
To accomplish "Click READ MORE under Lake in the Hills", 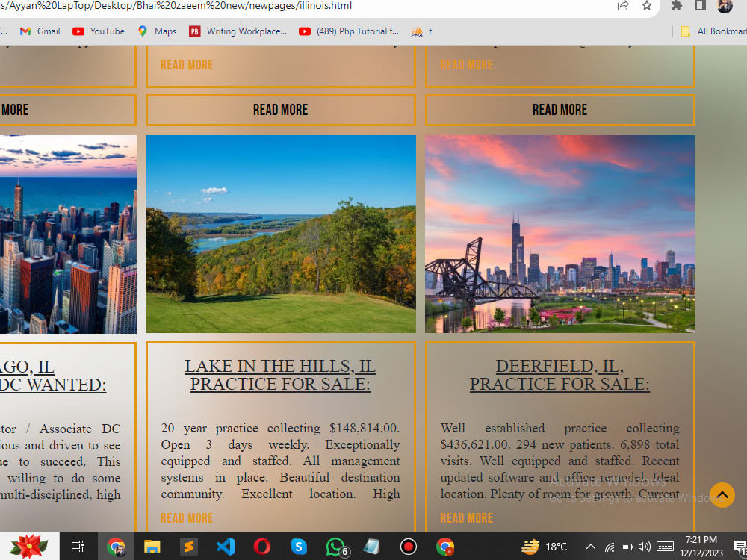I will 187,518.
